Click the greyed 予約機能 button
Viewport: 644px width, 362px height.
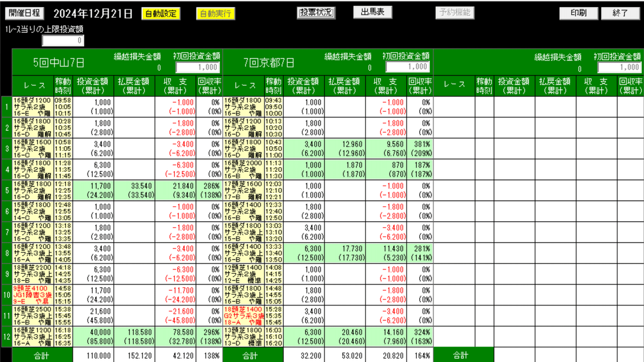pyautogui.click(x=454, y=12)
